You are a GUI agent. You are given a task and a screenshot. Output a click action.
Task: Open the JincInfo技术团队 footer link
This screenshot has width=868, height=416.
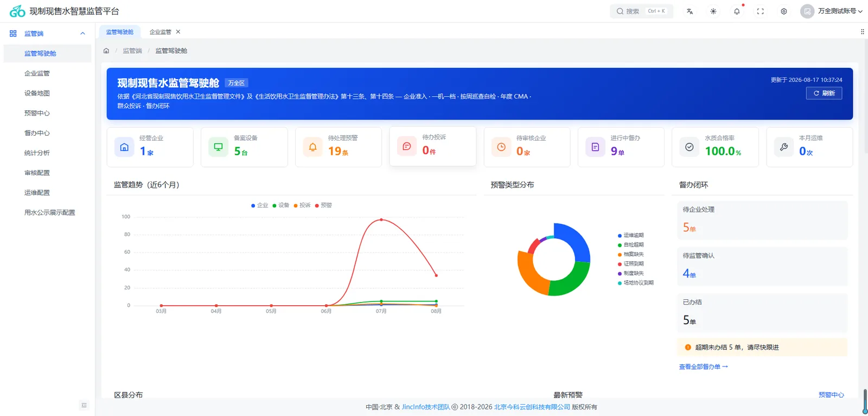point(426,407)
